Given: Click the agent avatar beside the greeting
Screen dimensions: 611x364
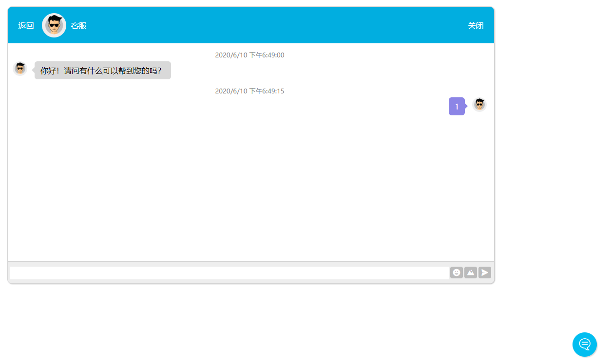Looking at the screenshot, I should 20,69.
